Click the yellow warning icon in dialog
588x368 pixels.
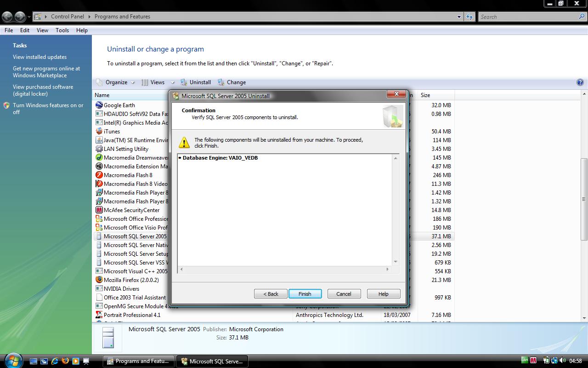(x=184, y=142)
